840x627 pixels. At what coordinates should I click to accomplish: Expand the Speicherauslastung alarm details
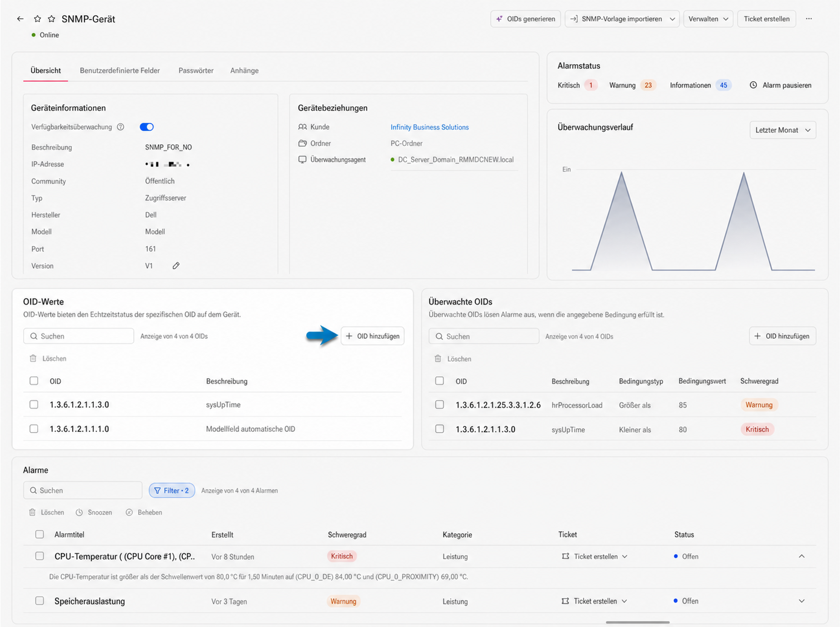tap(802, 601)
